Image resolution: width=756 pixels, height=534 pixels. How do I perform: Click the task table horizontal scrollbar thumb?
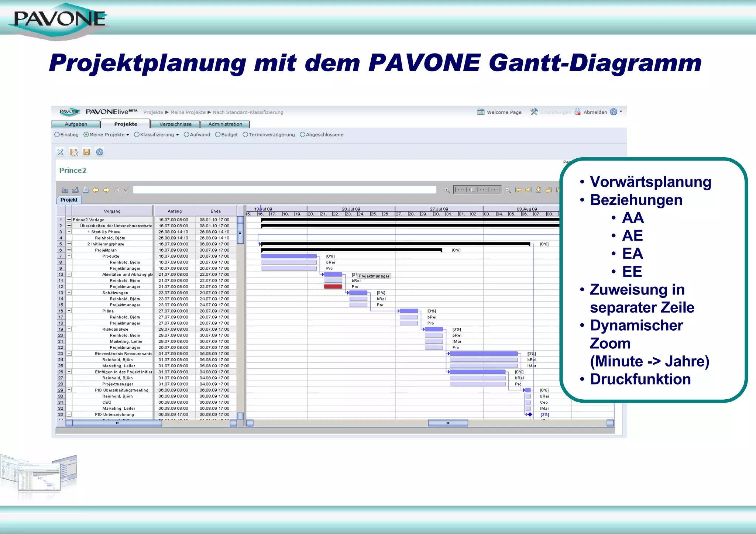coord(117,423)
